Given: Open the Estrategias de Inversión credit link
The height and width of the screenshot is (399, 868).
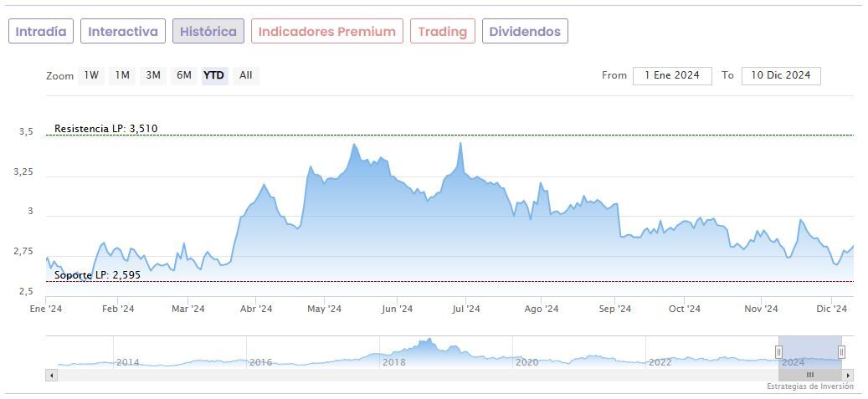Looking at the screenshot, I should pyautogui.click(x=809, y=386).
